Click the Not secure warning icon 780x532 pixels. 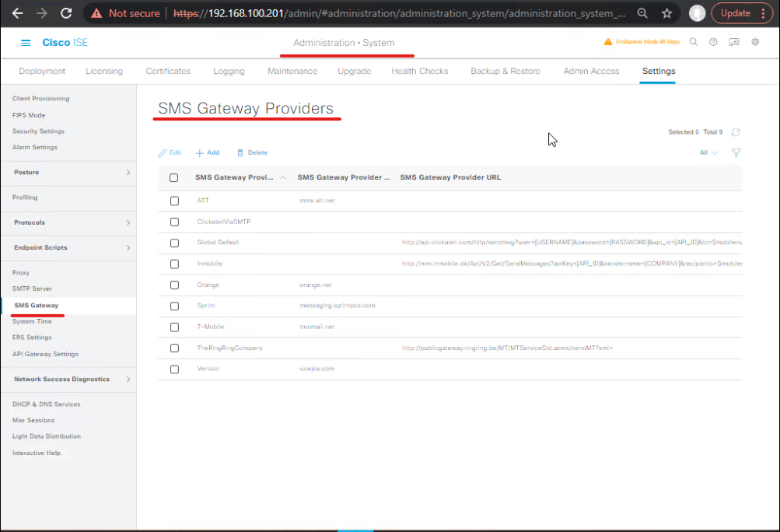click(96, 13)
